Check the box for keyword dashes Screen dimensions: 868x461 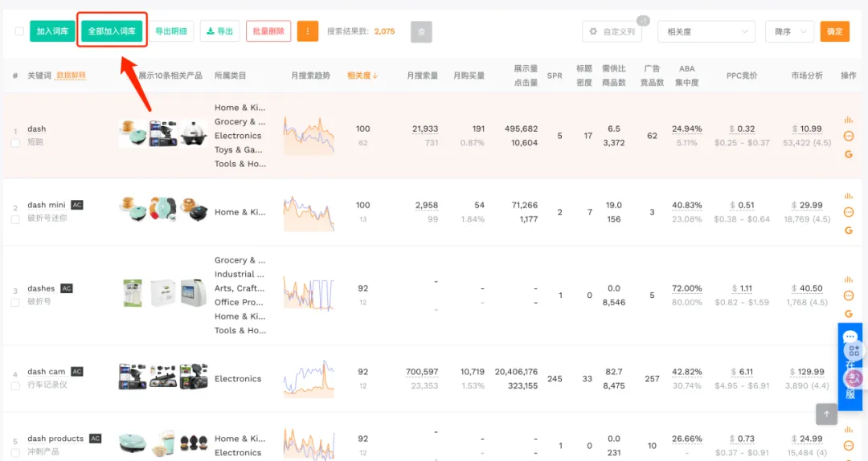(15, 303)
